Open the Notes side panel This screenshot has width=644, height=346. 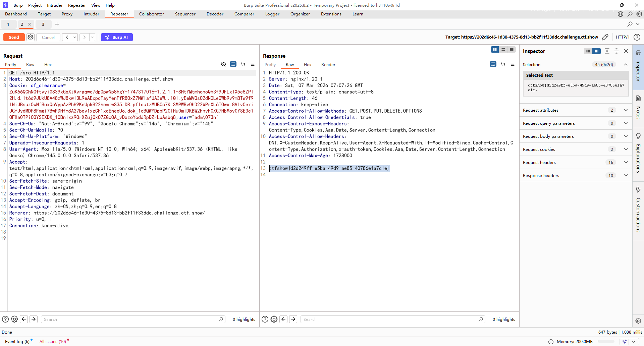coord(638,107)
